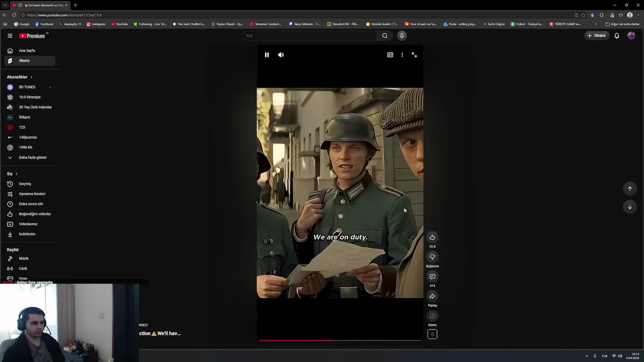Open Daha sonra izle list
Viewport: 644px width, 362px height.
tap(29, 204)
